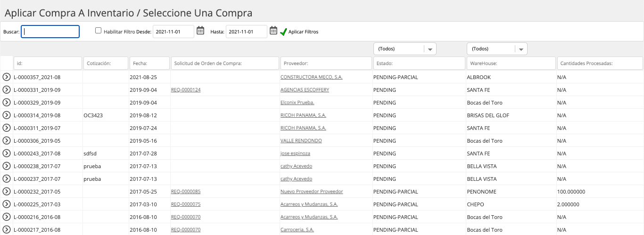Select quantity value 100.000000
The height and width of the screenshot is (235, 644).
click(x=571, y=191)
